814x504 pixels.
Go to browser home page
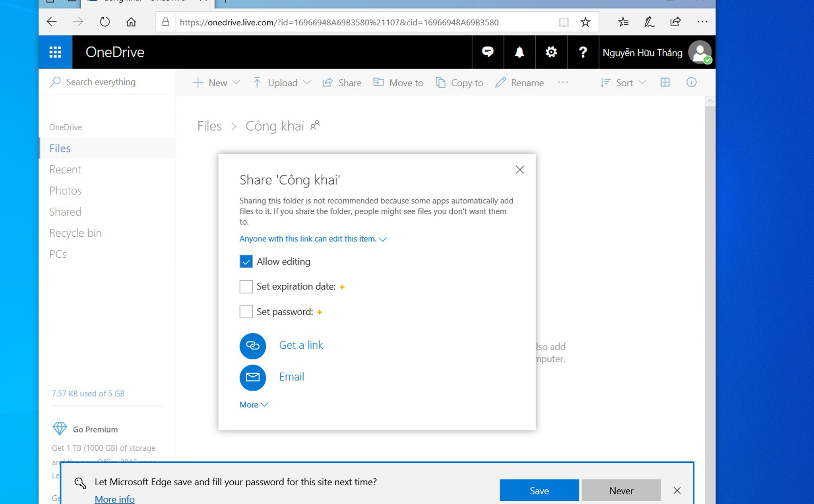pyautogui.click(x=131, y=22)
